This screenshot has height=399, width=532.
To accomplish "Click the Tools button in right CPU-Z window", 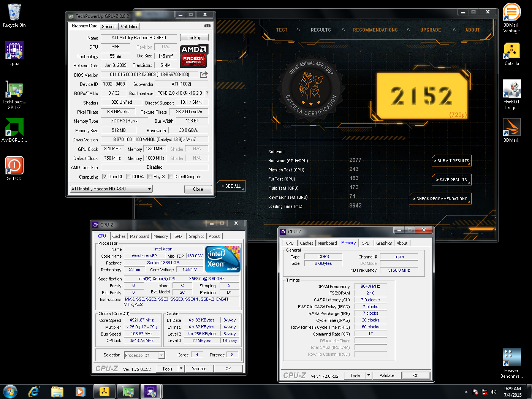I will click(355, 375).
